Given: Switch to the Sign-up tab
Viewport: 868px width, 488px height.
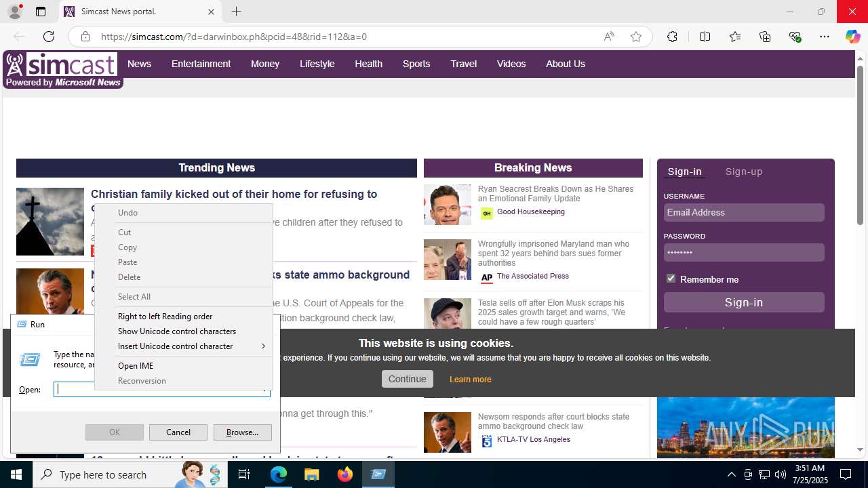Looking at the screenshot, I should click(744, 171).
